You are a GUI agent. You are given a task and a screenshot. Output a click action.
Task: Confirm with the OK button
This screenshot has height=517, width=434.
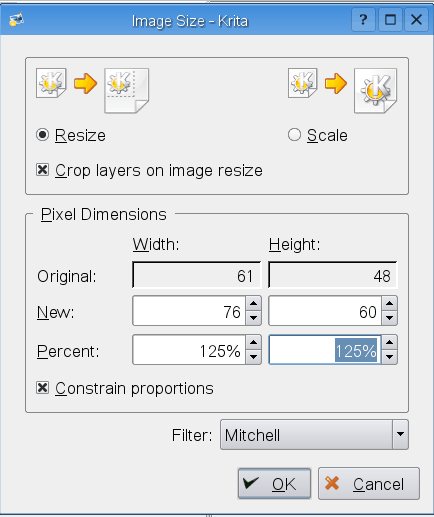[x=274, y=484]
